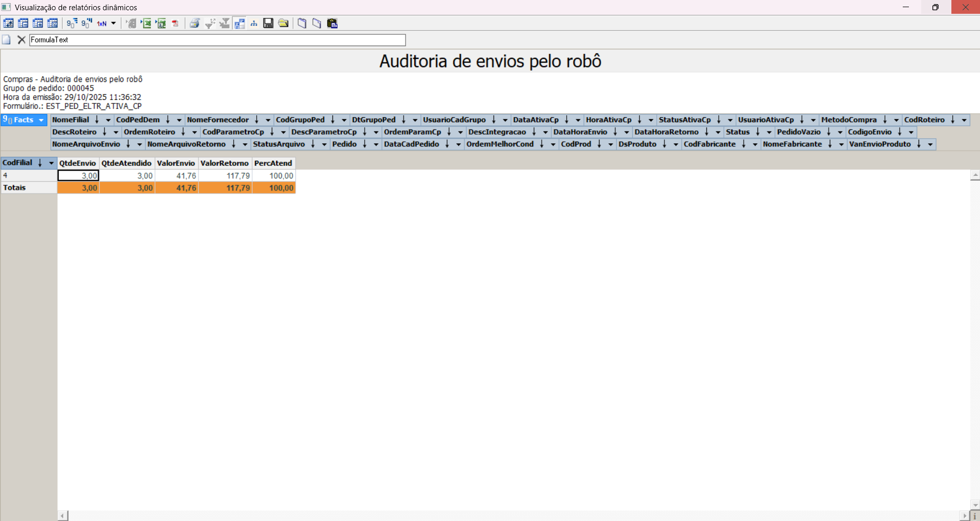980x521 pixels.
Task: Expand the NomeFilial filter dropdown
Action: pos(108,120)
